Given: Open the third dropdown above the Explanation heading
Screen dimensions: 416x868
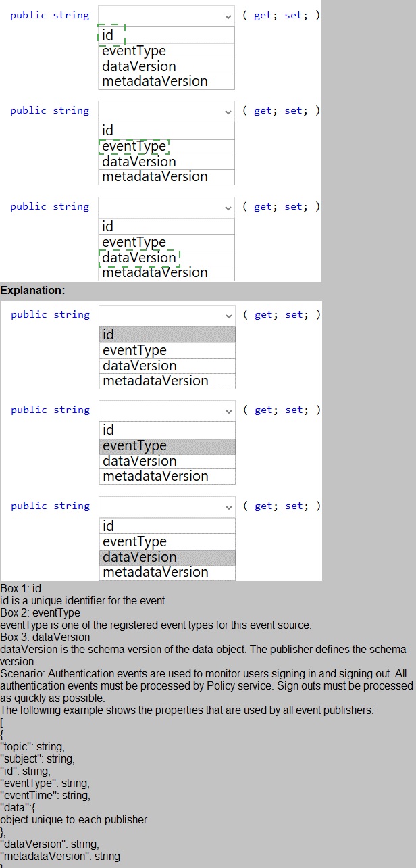Looking at the screenshot, I should click(x=166, y=207).
